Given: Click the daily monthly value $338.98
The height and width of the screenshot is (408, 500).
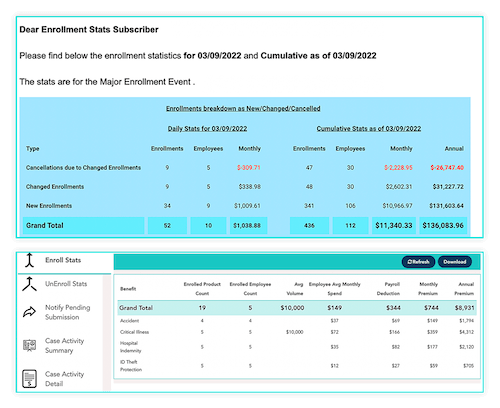Looking at the screenshot, I should coord(250,187).
